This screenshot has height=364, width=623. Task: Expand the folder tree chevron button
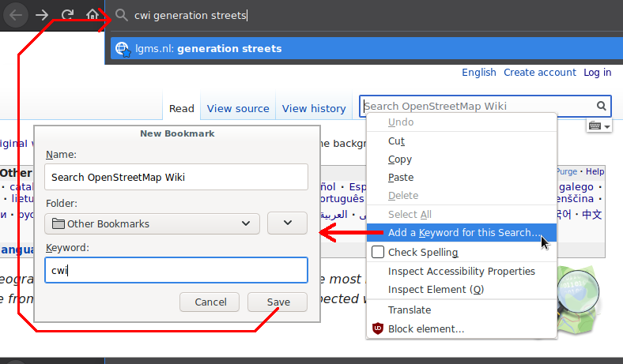click(287, 223)
